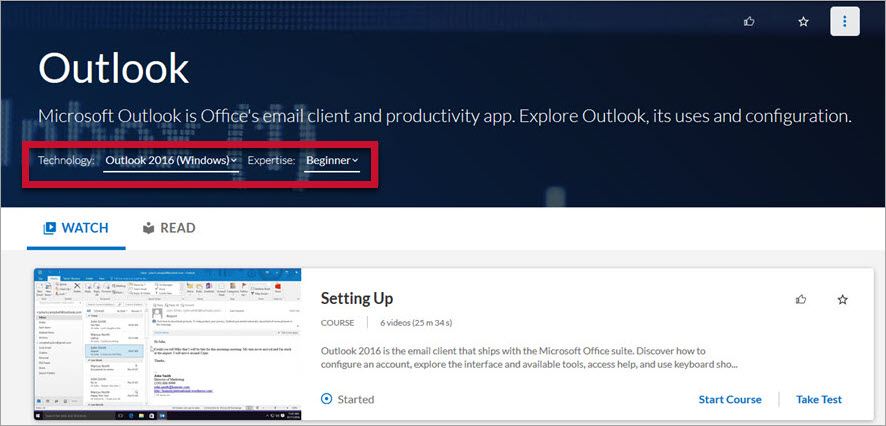Like the Setting Up course thumbs-up
Screen dimensions: 886x426
(x=801, y=299)
